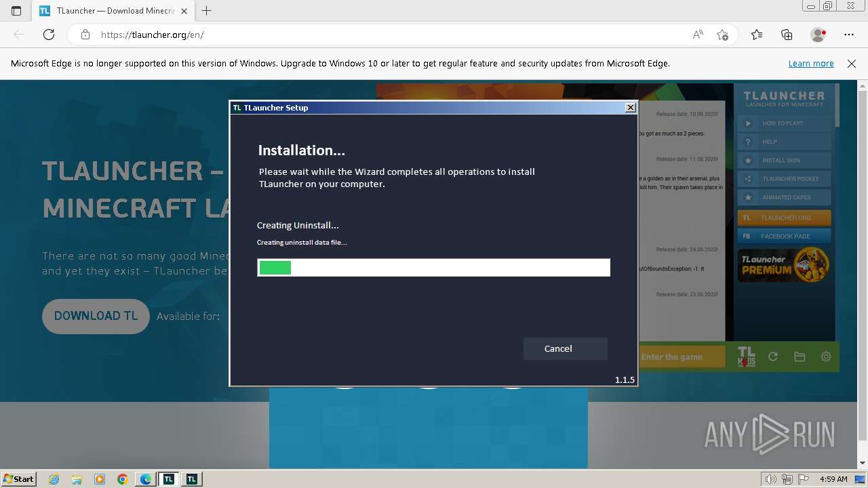Click FACEBOOK PAGE button in preview

[x=784, y=236]
